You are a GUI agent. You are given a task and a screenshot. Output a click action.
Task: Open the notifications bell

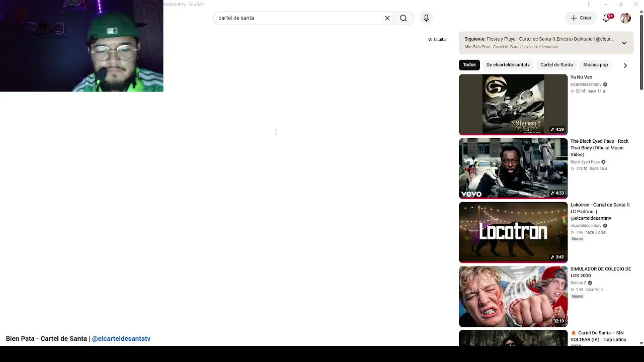coord(607,18)
